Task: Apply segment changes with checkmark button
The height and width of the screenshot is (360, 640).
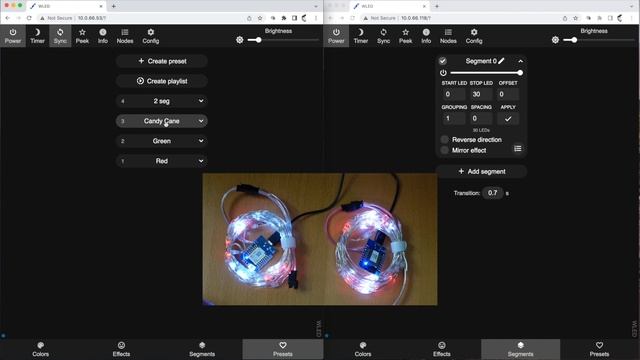Action: pos(508,119)
